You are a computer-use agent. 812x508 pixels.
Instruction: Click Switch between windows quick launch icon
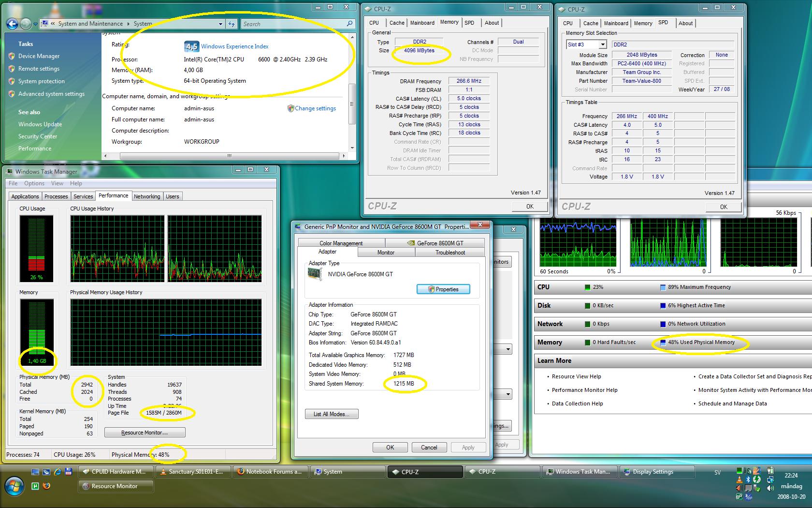(x=46, y=472)
